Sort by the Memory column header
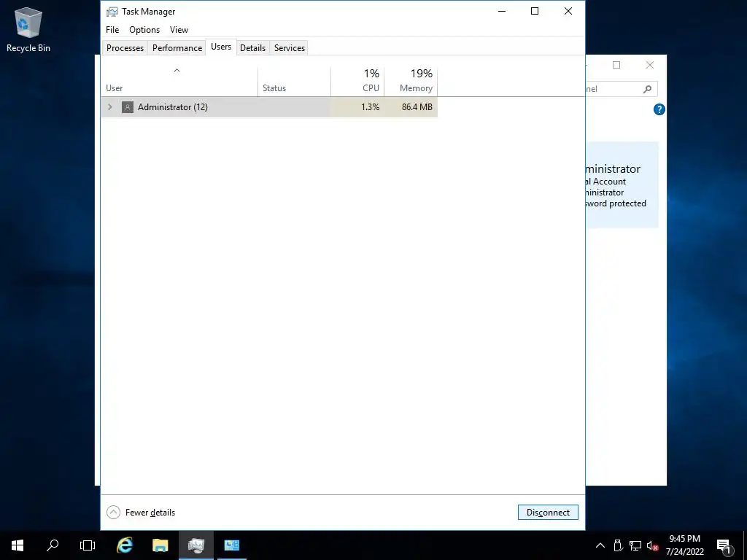 tap(411, 82)
